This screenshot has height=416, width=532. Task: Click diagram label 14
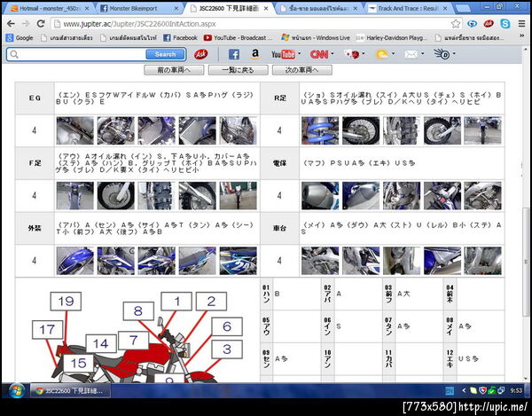click(x=101, y=344)
